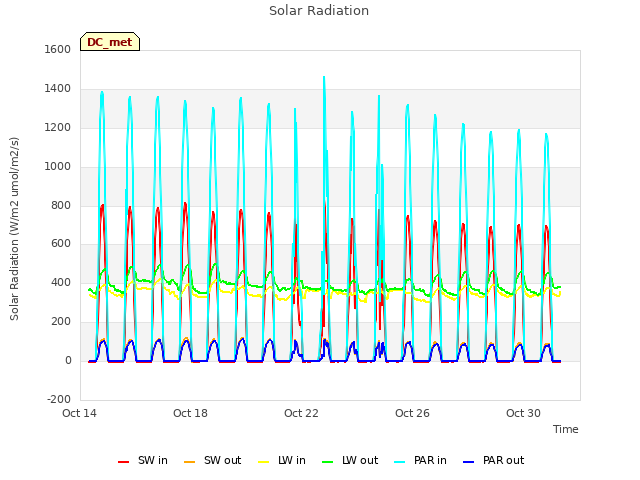Toggle the PAR out legend entry
640x480 pixels.
493,460
